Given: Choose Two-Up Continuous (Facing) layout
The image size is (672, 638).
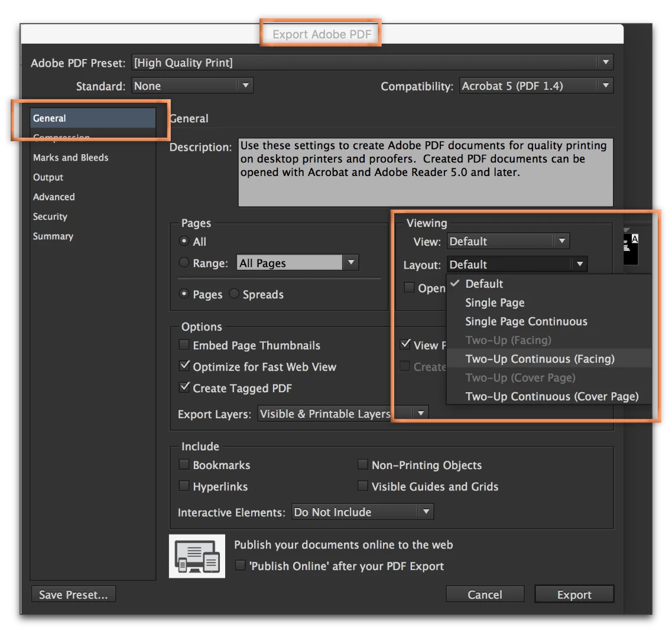Looking at the screenshot, I should pos(549,359).
